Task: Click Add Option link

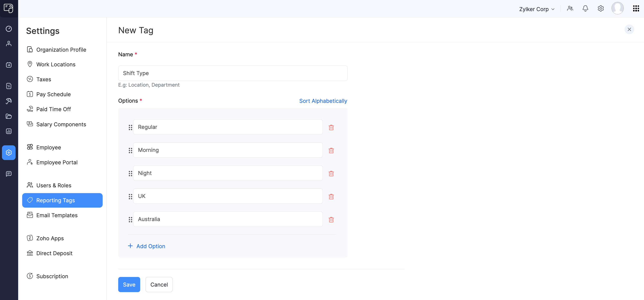Action: pos(147,246)
